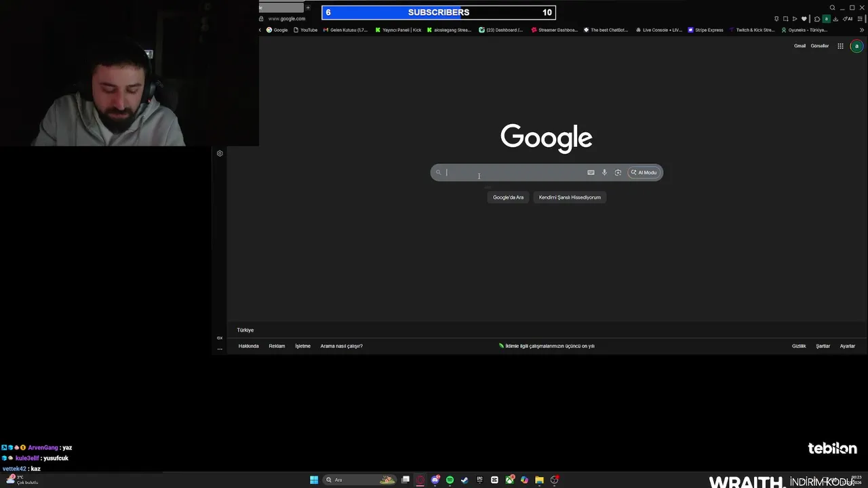Open Opera browser from the taskbar

(x=420, y=480)
